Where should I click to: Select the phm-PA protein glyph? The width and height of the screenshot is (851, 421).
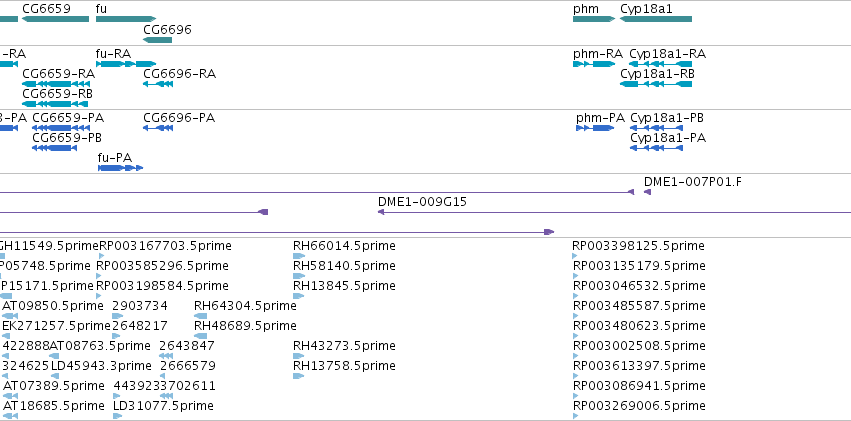tap(595, 127)
